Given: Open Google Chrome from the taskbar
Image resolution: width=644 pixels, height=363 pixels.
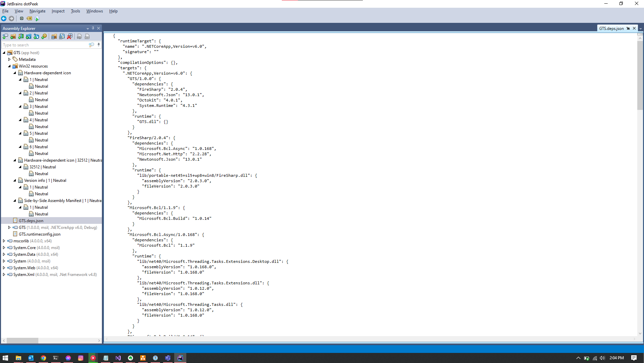Looking at the screenshot, I should pyautogui.click(x=43, y=358).
